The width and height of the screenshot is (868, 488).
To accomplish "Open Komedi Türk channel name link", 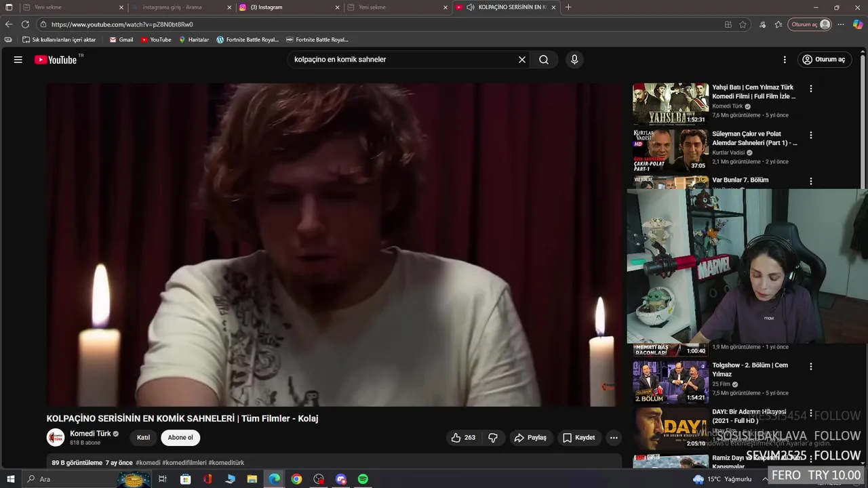I will 90,434.
